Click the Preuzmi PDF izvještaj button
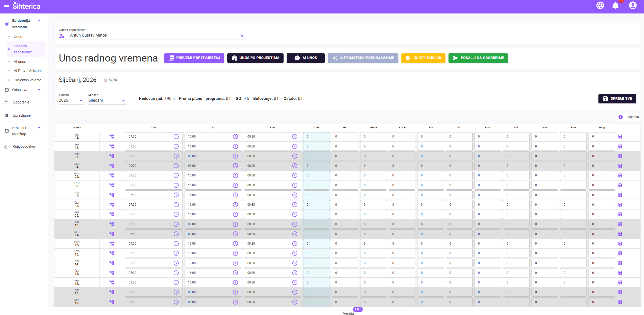Image resolution: width=644 pixels, height=315 pixels. click(194, 58)
